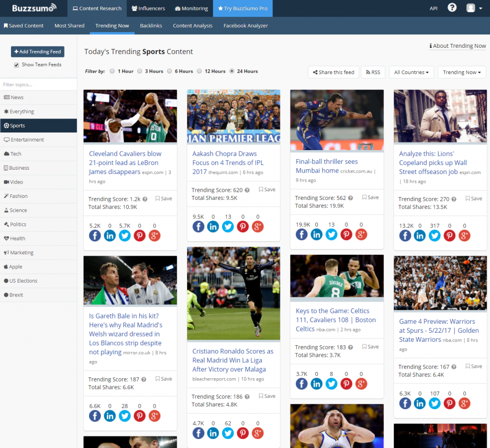Viewport: 490px width, 448px height.
Task: Open the API link in top bar
Action: click(x=434, y=9)
